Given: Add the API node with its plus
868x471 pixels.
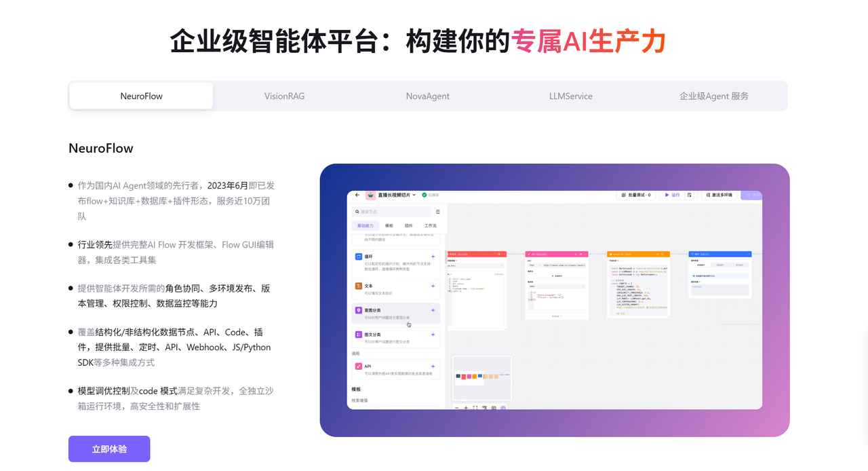Looking at the screenshot, I should (x=433, y=366).
